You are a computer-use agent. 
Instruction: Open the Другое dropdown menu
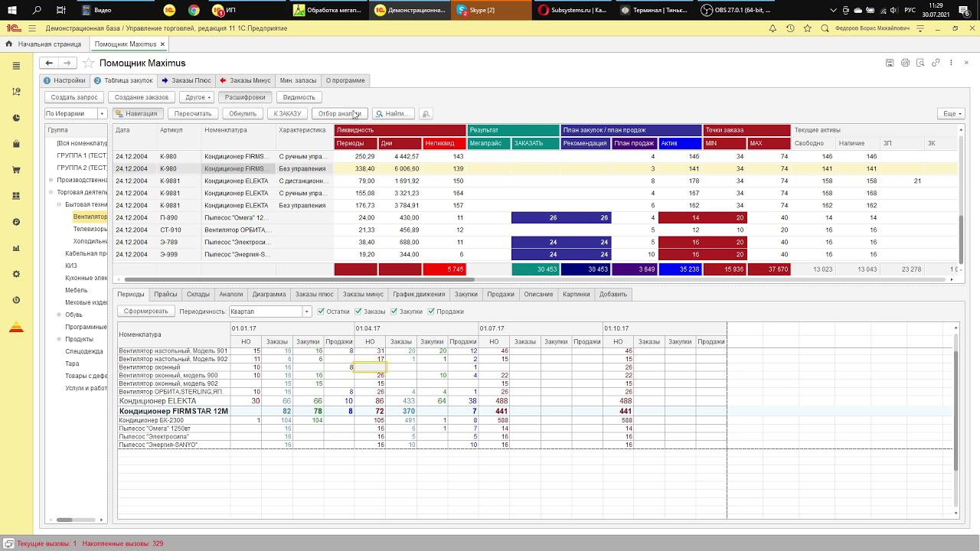point(198,97)
